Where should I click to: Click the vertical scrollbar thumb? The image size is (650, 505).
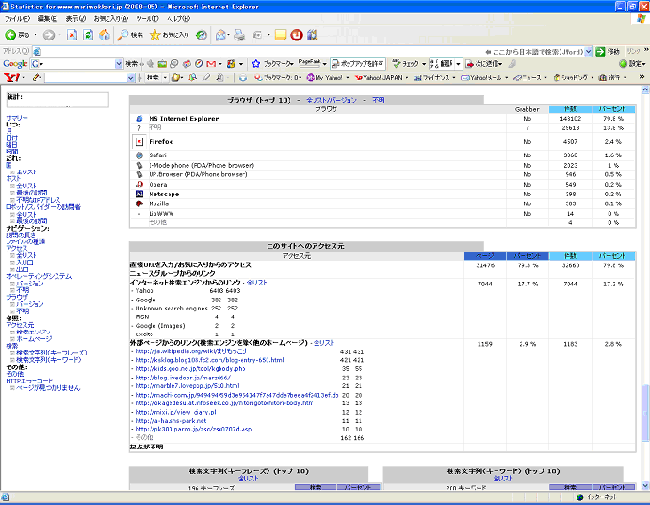pyautogui.click(x=645, y=411)
